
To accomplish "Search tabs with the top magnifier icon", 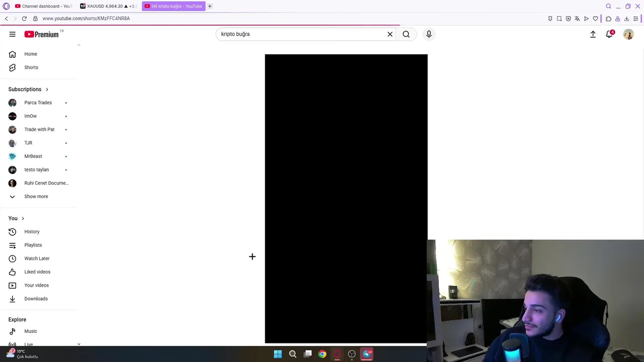I will pyautogui.click(x=608, y=6).
